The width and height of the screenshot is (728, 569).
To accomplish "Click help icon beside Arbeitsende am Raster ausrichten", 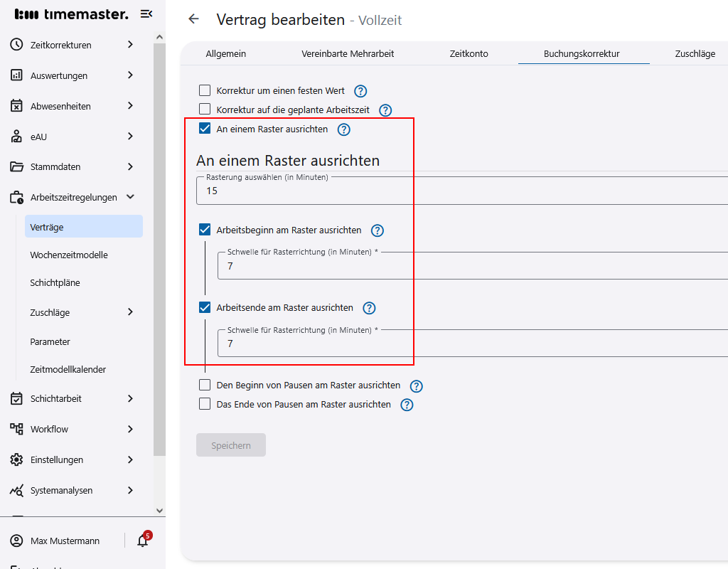I will pyautogui.click(x=369, y=308).
